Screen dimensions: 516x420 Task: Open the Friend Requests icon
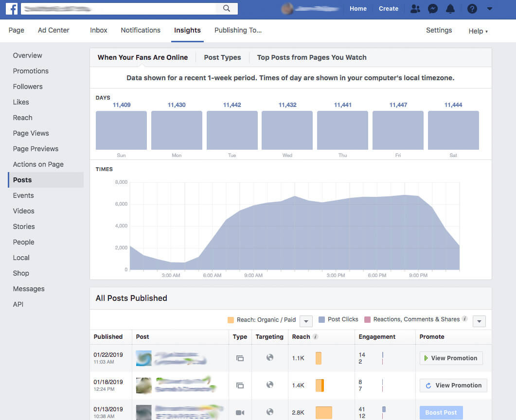coord(415,8)
